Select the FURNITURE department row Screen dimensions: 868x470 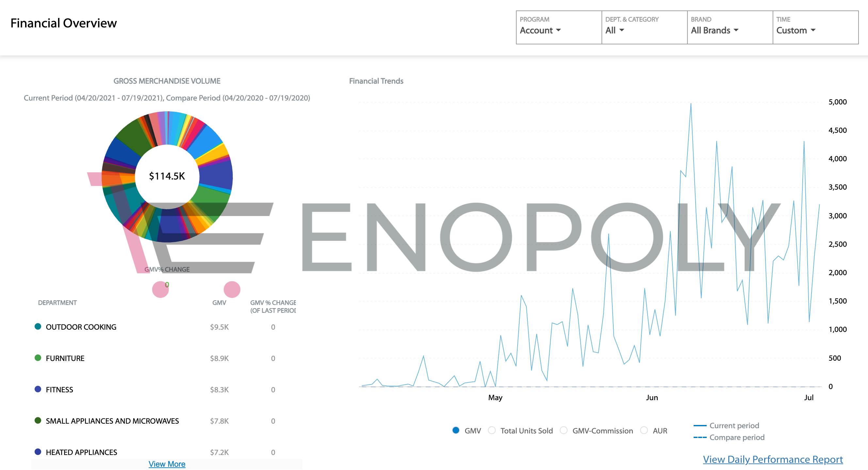tap(165, 358)
